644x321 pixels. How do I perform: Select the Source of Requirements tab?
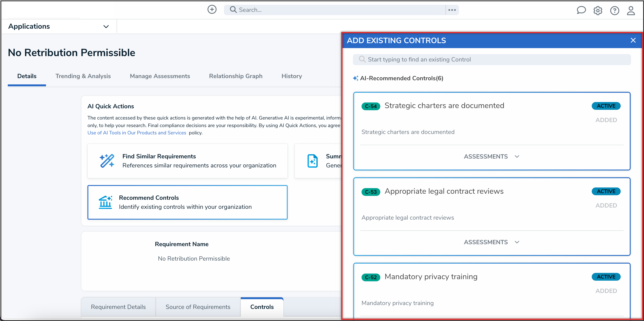point(198,307)
